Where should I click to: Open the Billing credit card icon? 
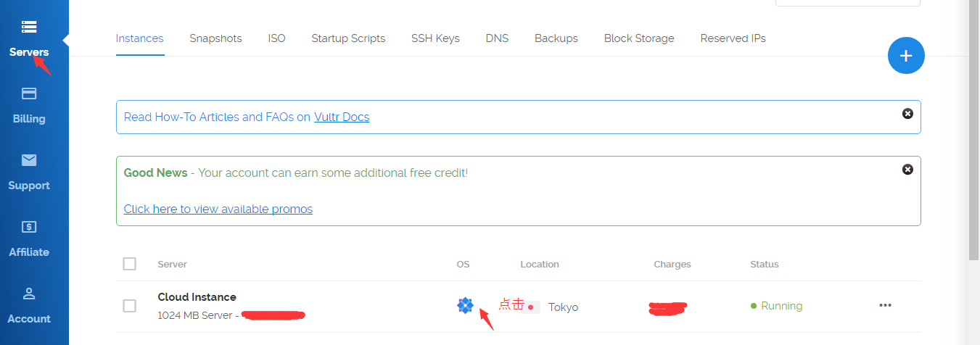pos(29,93)
